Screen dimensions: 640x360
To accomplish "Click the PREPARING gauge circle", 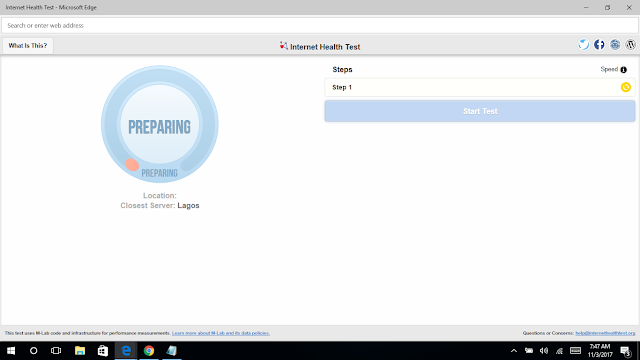I will [x=160, y=124].
